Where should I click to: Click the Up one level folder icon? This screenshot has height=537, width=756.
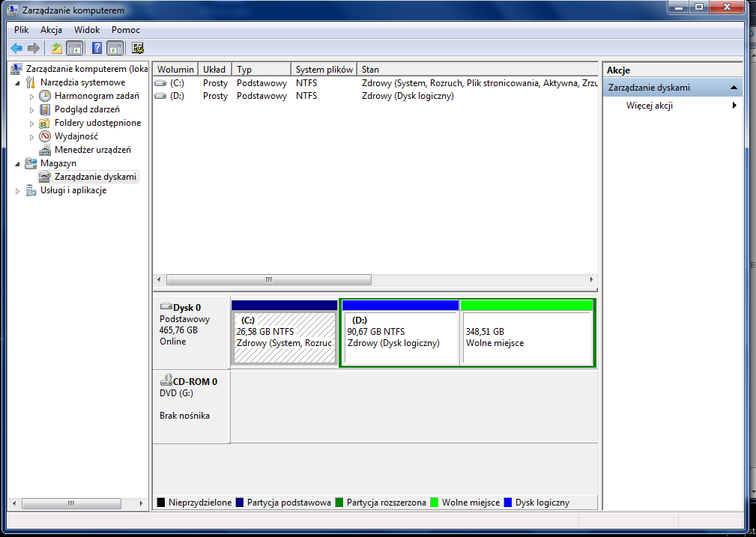pos(56,48)
